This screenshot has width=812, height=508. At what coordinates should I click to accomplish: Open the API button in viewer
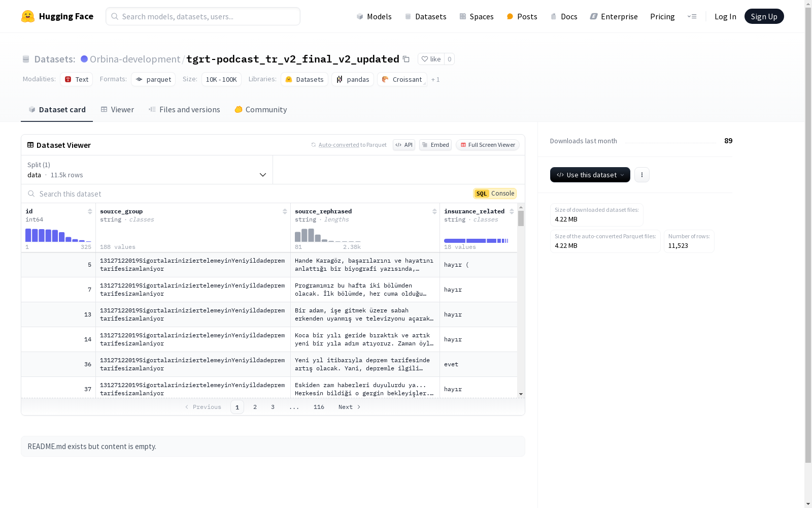[x=404, y=145]
